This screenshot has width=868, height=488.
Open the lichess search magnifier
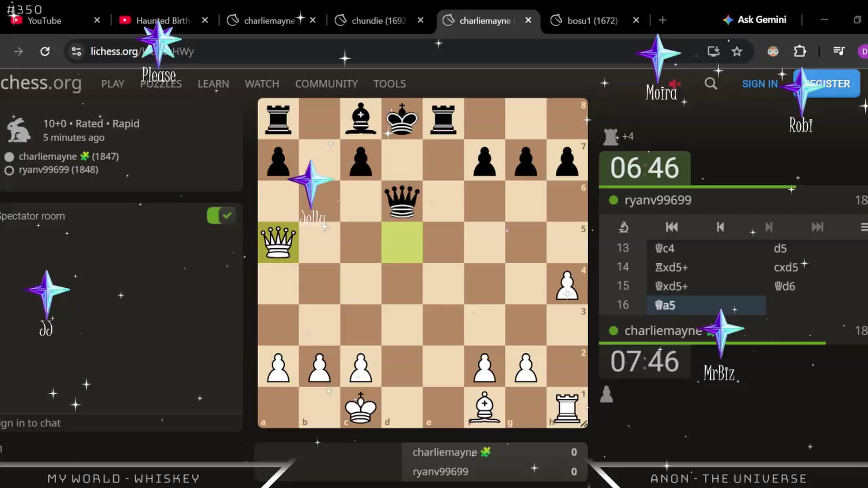[711, 84]
